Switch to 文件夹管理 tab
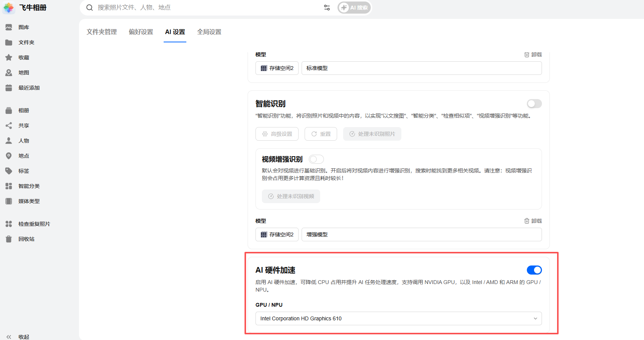 click(102, 32)
